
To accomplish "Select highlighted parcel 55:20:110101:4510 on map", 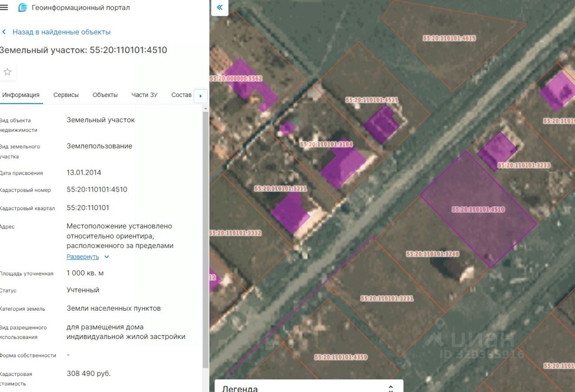I will click(x=478, y=209).
